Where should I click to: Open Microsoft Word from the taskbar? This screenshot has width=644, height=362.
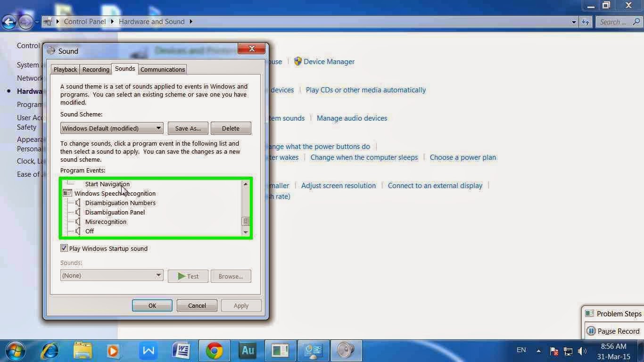click(x=181, y=351)
